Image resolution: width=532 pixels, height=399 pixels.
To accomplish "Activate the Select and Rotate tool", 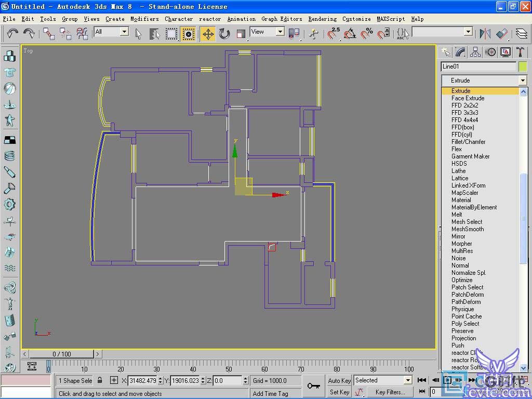I will pyautogui.click(x=224, y=34).
